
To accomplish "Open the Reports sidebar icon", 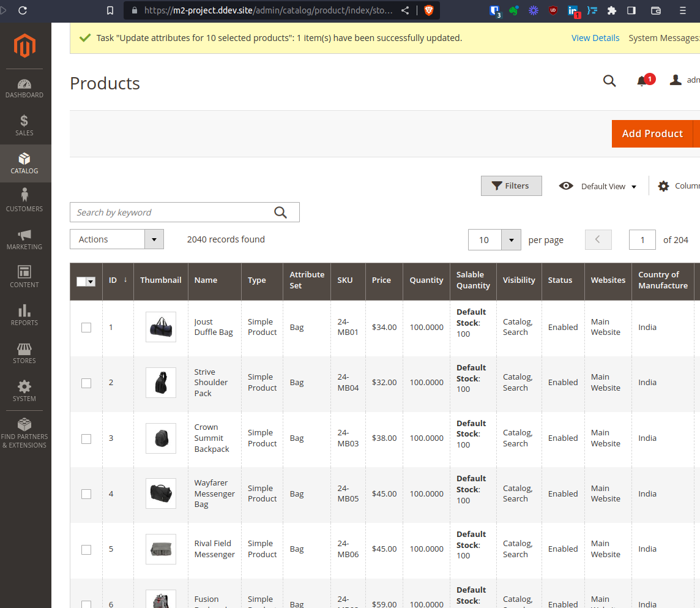I will click(x=24, y=310).
